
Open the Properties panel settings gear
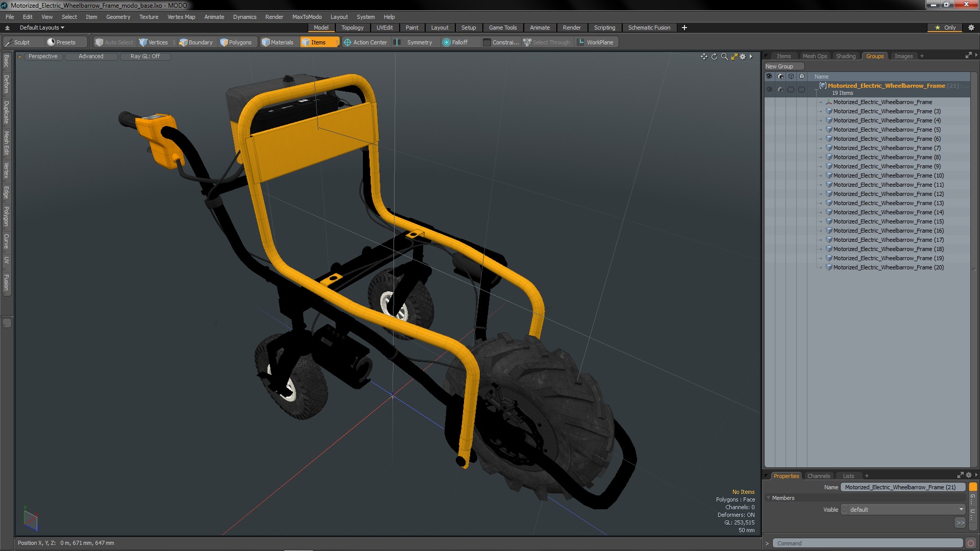pyautogui.click(x=969, y=475)
